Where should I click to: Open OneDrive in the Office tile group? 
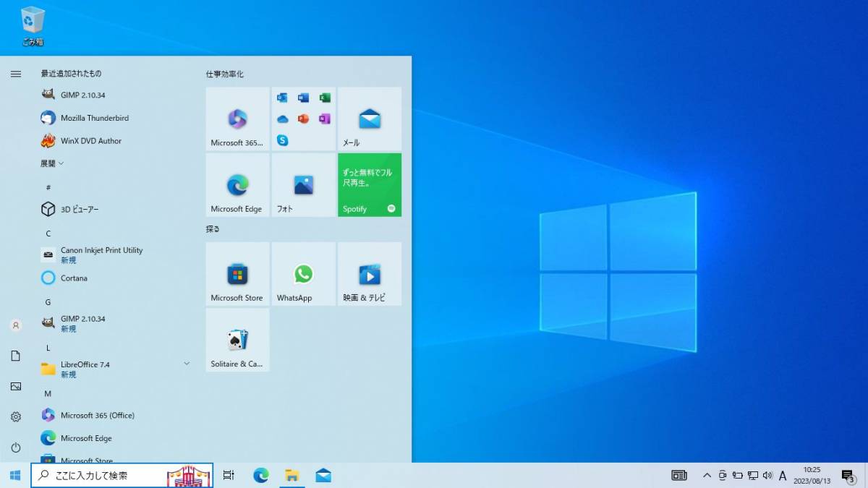coord(282,119)
